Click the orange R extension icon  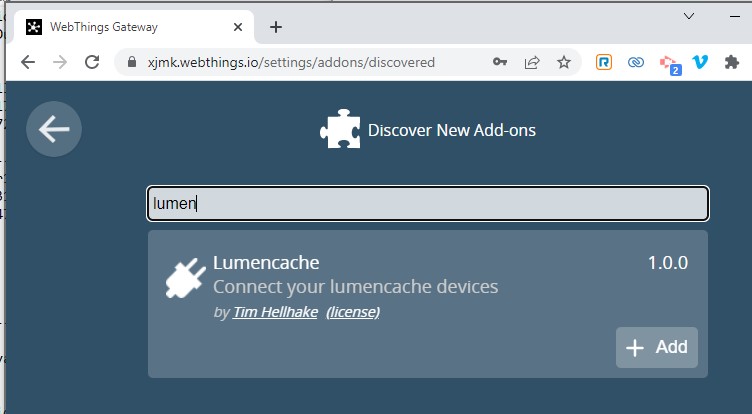tap(604, 62)
